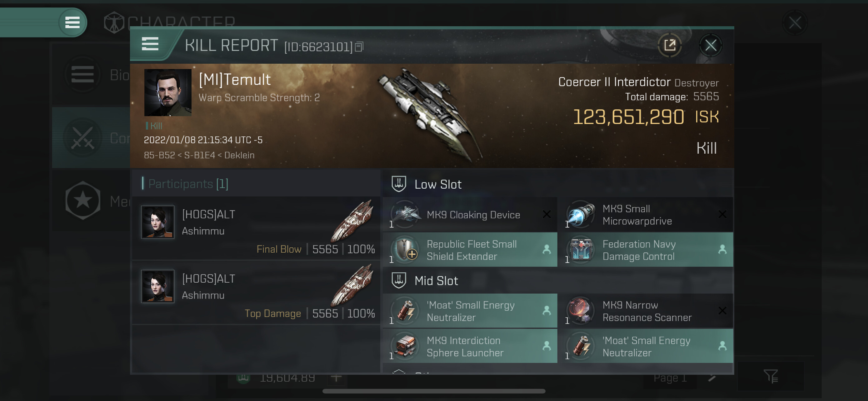Tap the Federation Navy Damage Control icon
This screenshot has width=868, height=401.
581,250
